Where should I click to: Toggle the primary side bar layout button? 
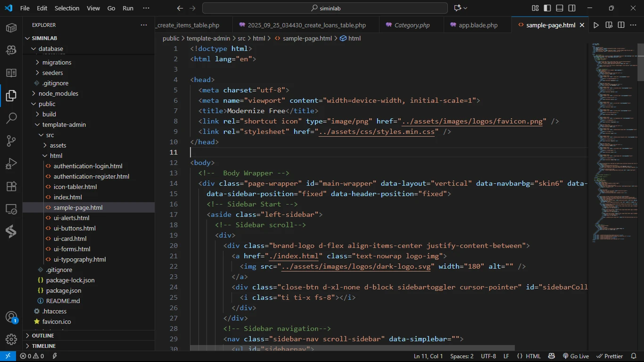[547, 8]
